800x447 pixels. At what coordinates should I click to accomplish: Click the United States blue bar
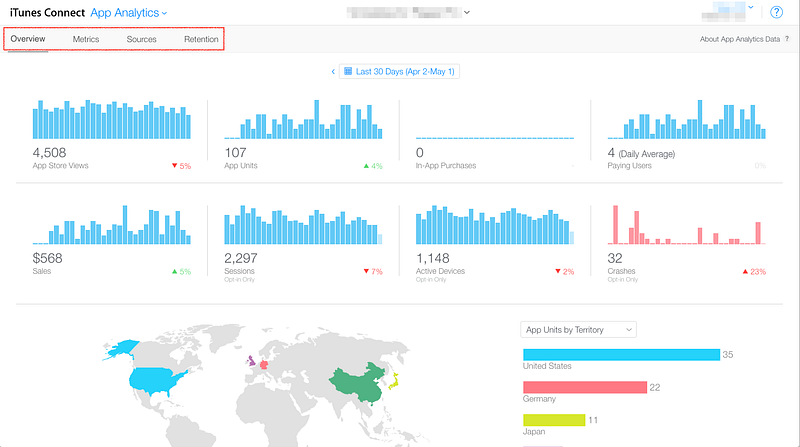pyautogui.click(x=621, y=355)
